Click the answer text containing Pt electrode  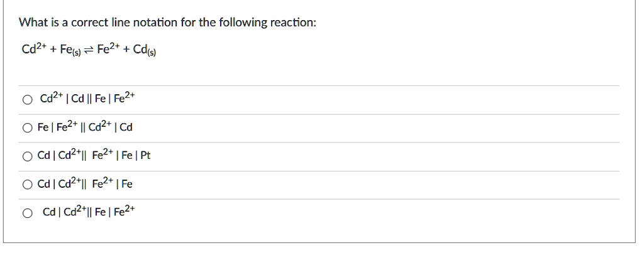[x=94, y=156]
